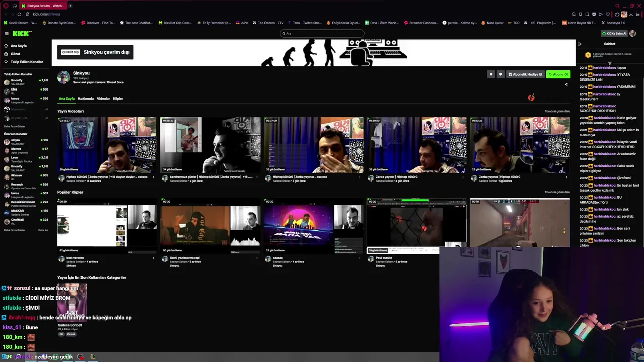This screenshot has width=644, height=362.
Task: Open the Sendromsuz günler video thumbnail
Action: [210, 145]
